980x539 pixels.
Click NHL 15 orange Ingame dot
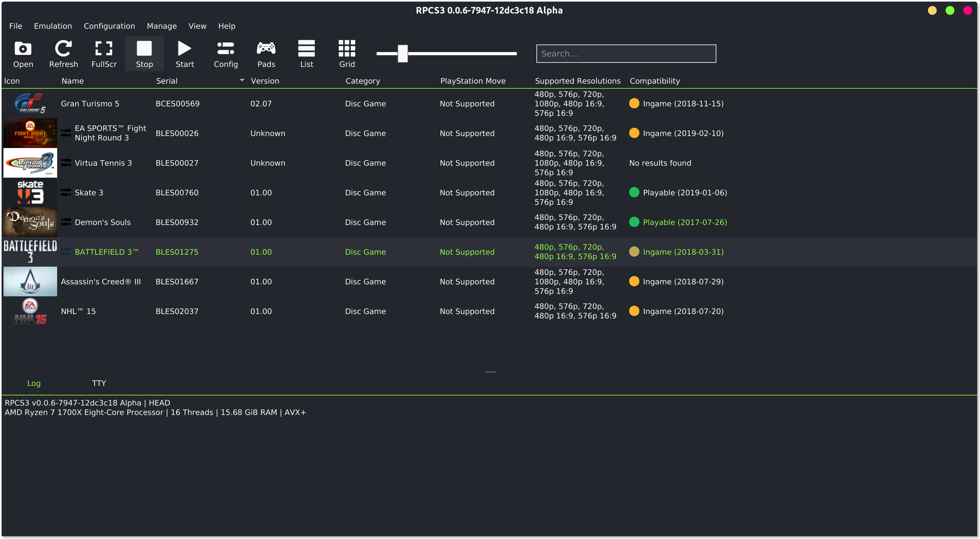634,311
